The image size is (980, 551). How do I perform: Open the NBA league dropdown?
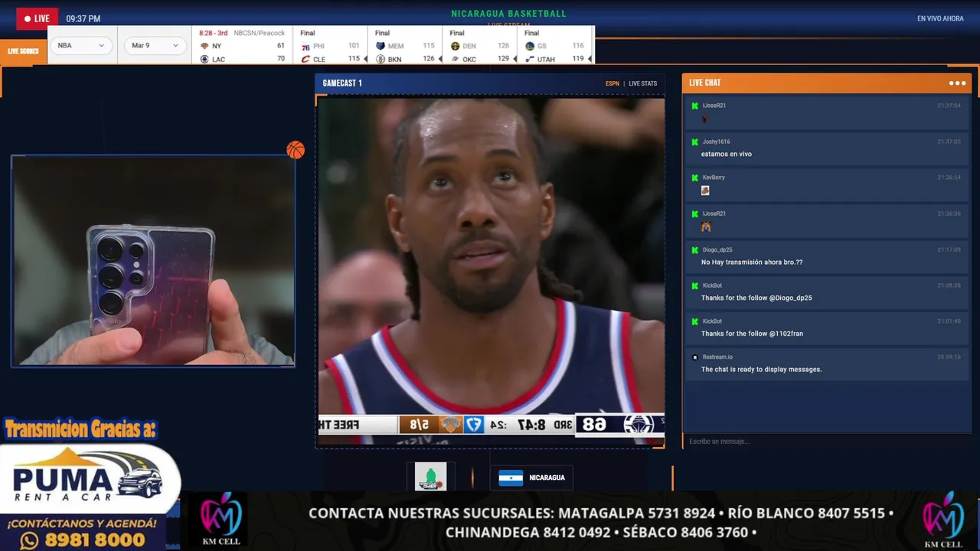pos(81,45)
